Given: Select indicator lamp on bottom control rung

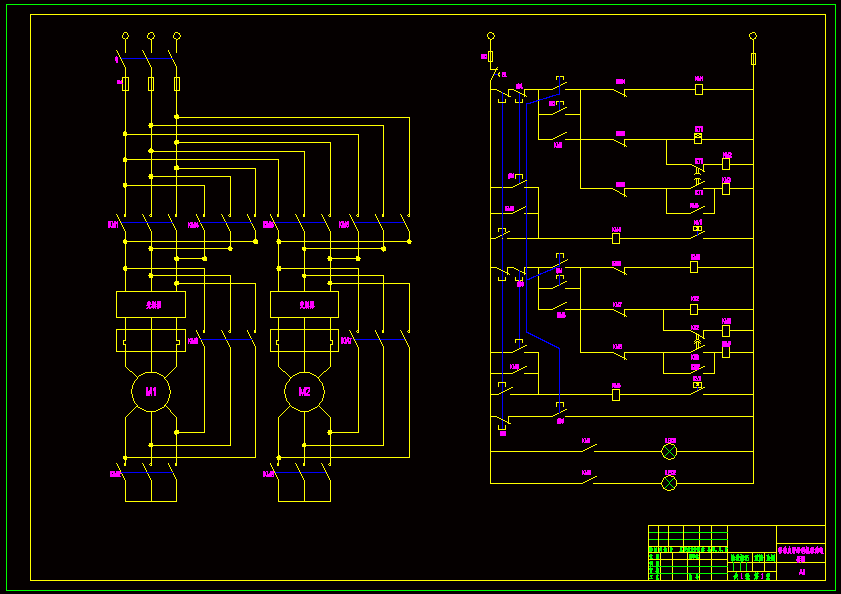Looking at the screenshot, I should coord(669,483).
